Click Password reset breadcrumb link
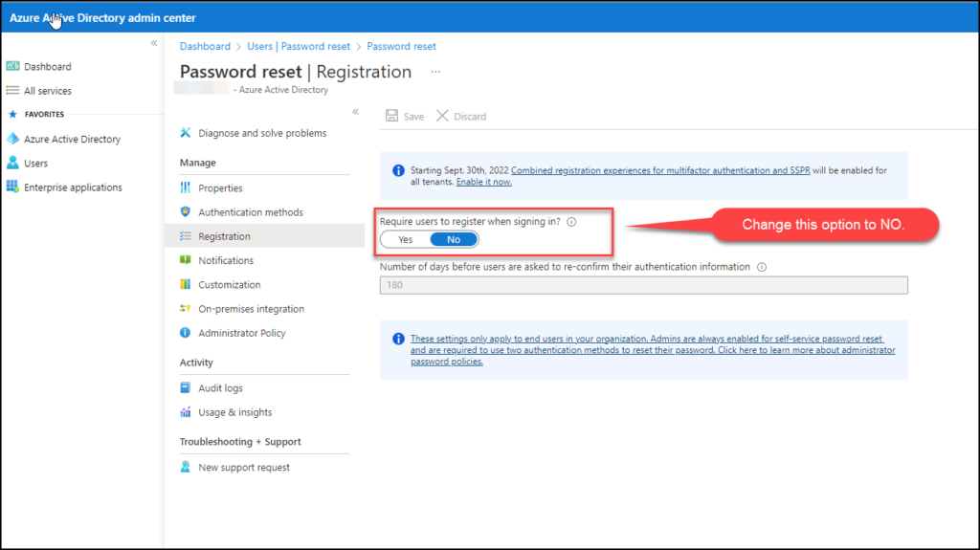Viewport: 980px width, 550px height. (x=401, y=46)
